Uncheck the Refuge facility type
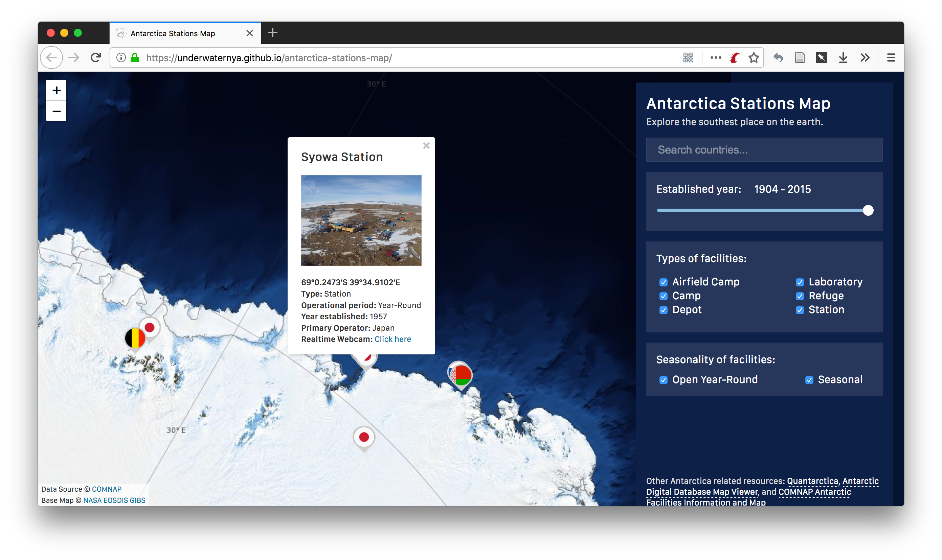Image resolution: width=942 pixels, height=560 pixels. [x=800, y=296]
